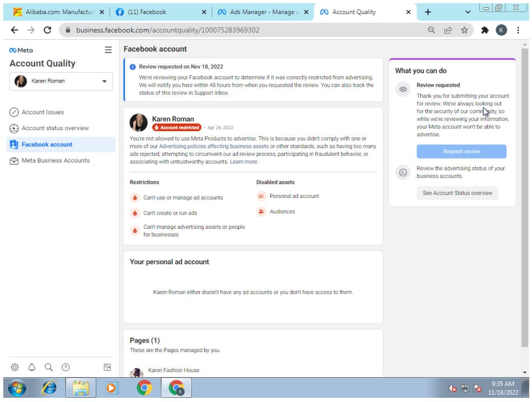Open Chrome profile K avatar
Viewport: 532px width, 402px height.
point(501,30)
